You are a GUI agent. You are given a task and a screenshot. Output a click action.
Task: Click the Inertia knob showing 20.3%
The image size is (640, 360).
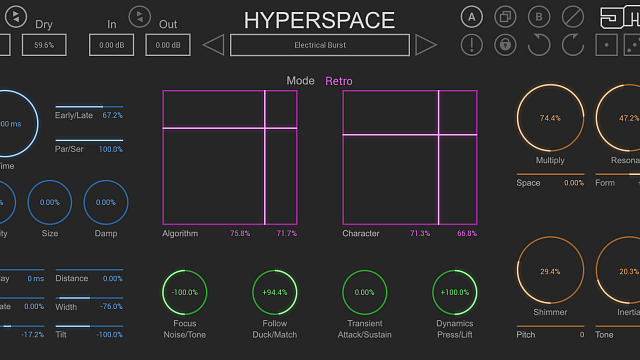618,270
